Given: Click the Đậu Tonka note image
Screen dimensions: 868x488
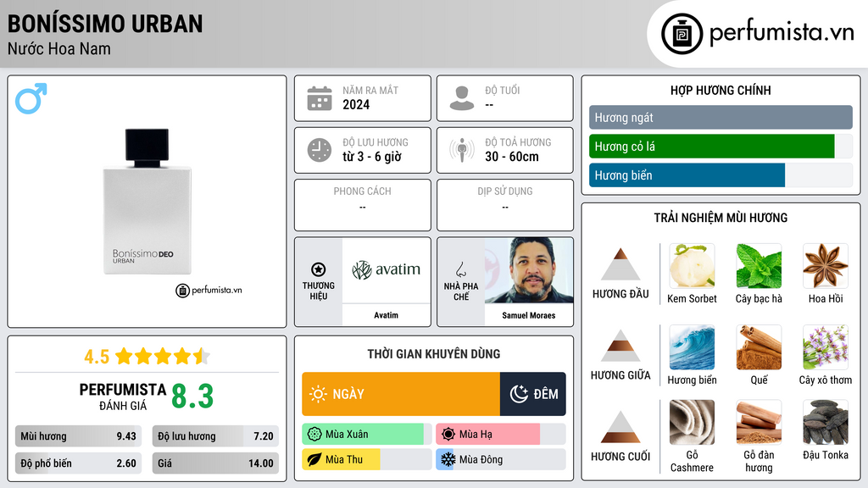Looking at the screenshot, I should coord(826,423).
